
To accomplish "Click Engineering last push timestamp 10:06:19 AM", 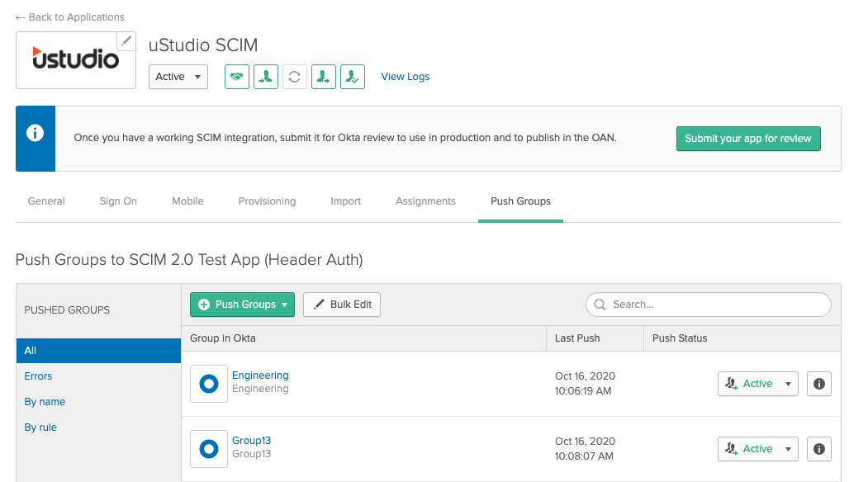I will pyautogui.click(x=583, y=390).
